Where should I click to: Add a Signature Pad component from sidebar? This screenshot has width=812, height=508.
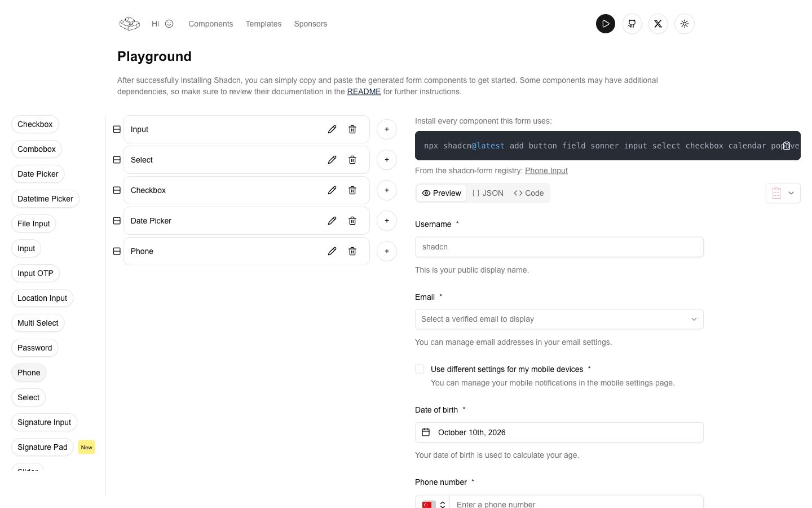42,447
